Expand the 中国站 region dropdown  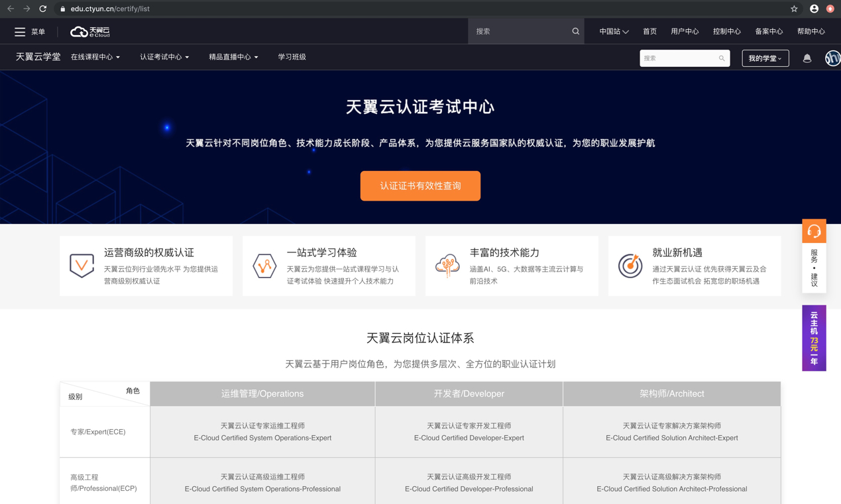click(614, 31)
